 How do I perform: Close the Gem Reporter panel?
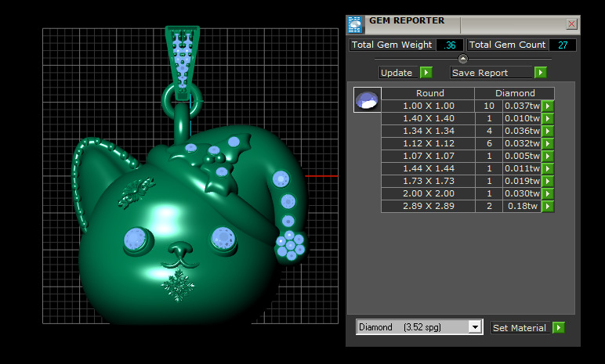coord(571,24)
